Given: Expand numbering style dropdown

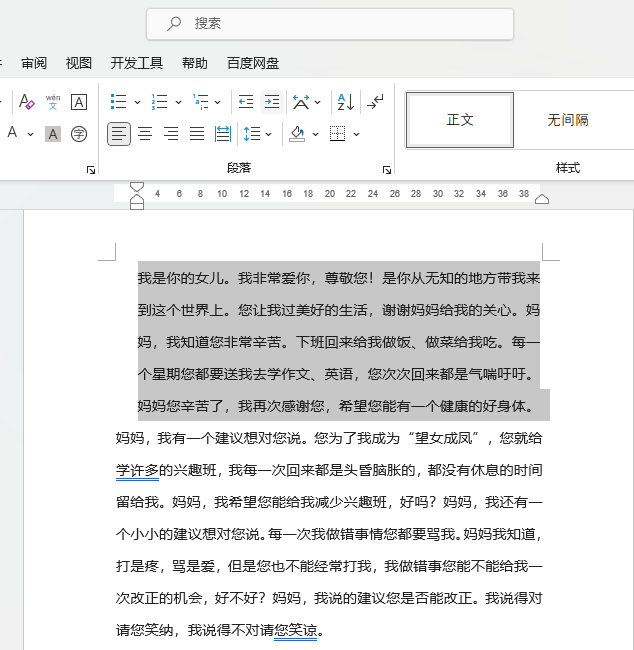Looking at the screenshot, I should pyautogui.click(x=178, y=102).
